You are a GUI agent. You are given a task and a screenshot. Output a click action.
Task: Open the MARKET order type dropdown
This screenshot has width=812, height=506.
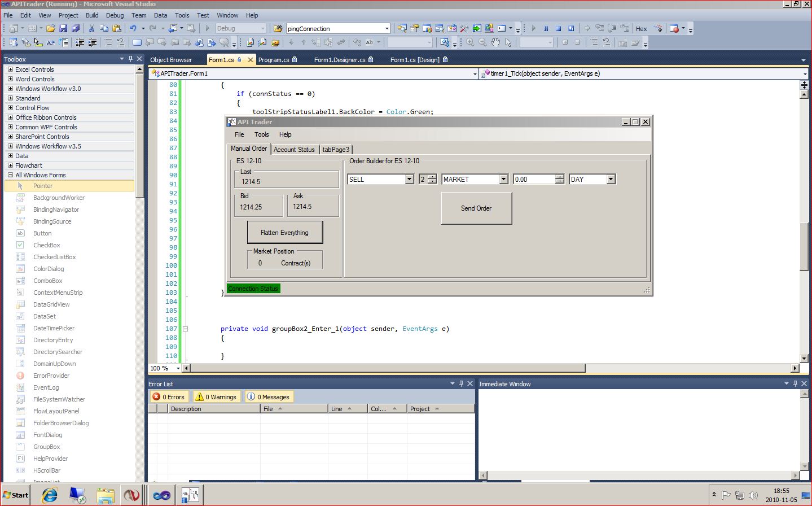[503, 179]
